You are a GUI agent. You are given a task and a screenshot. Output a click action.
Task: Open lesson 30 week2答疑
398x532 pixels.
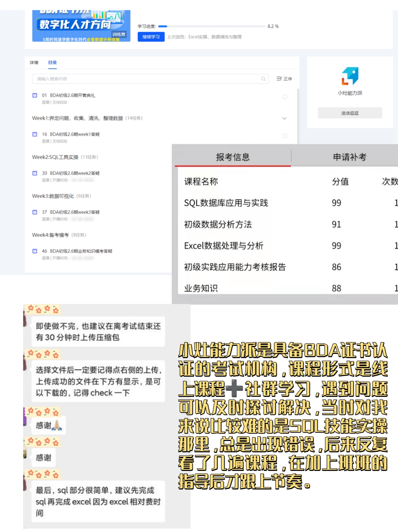click(x=70, y=173)
